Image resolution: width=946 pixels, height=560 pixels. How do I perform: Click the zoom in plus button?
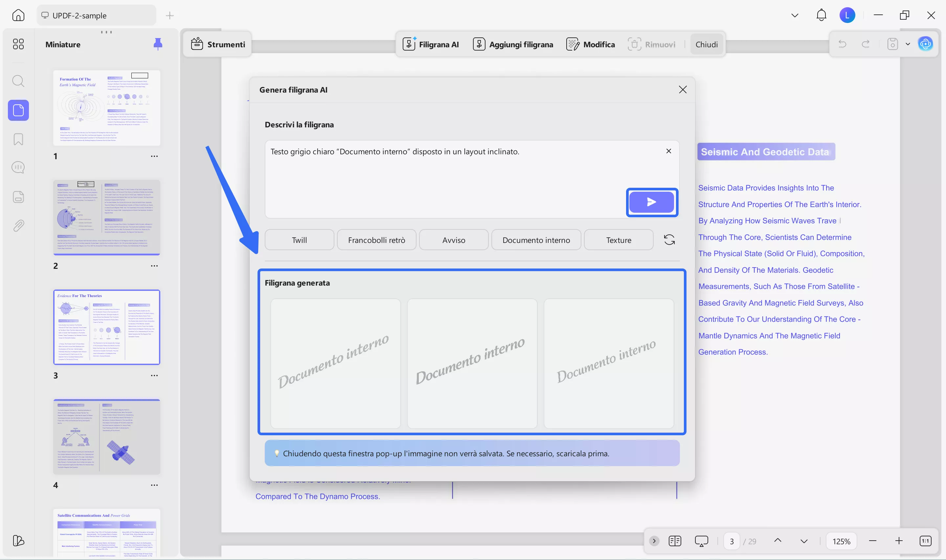[x=899, y=541]
